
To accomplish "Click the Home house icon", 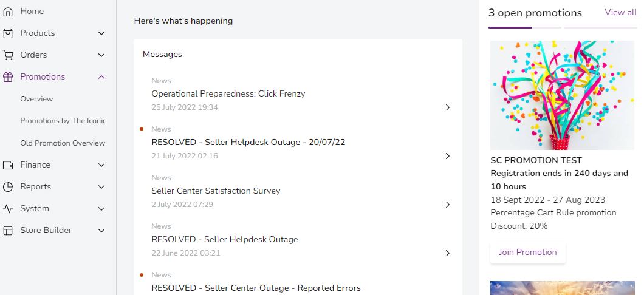I will (8, 12).
